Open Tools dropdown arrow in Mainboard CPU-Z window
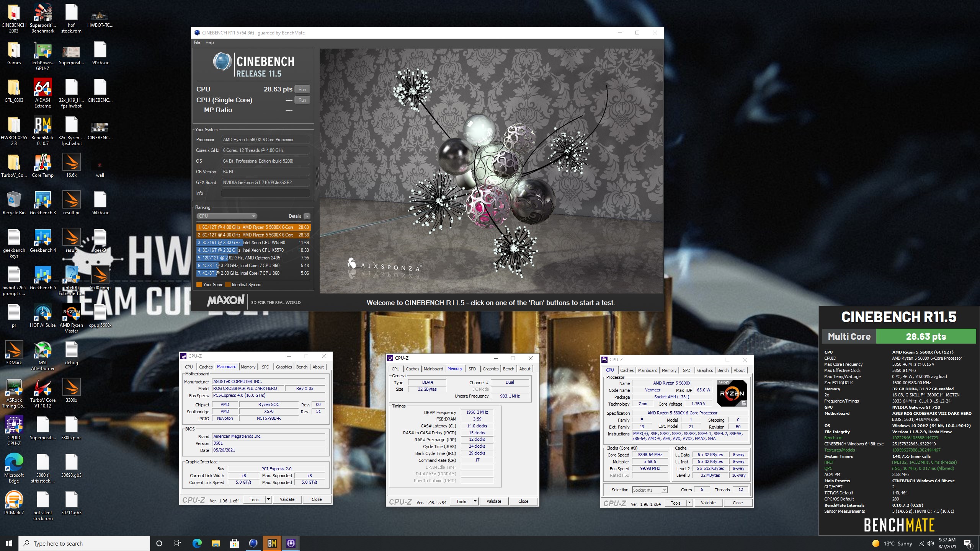This screenshot has width=980, height=551. tap(268, 499)
